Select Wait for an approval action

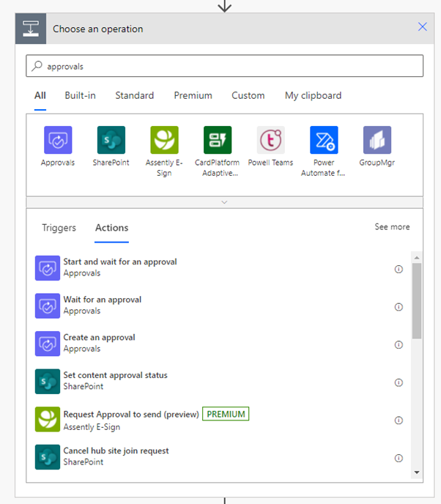tap(218, 305)
